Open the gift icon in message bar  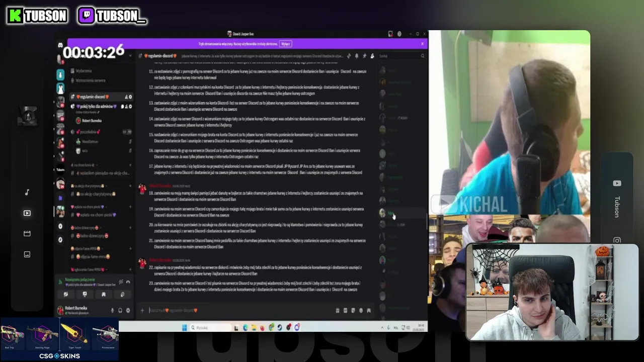tap(338, 310)
